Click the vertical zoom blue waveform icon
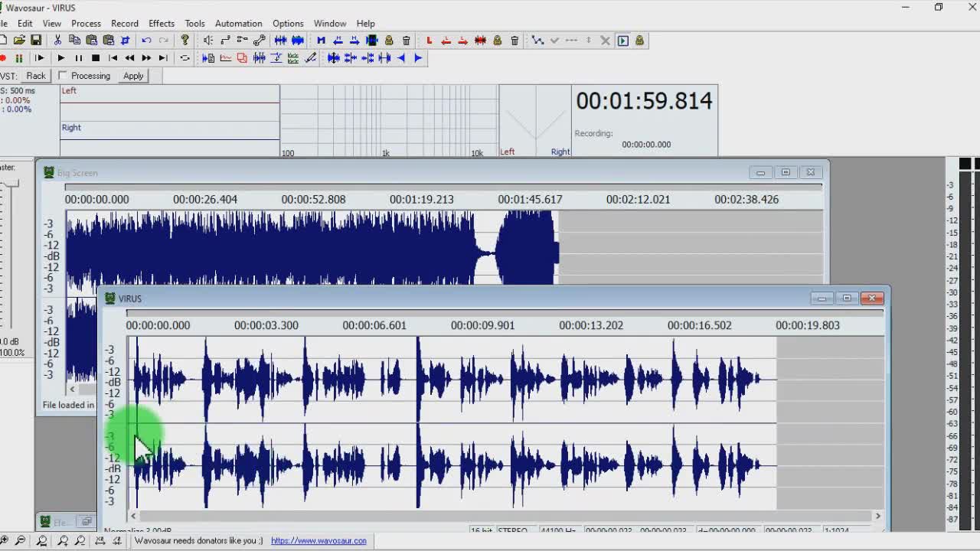The height and width of the screenshot is (551, 980). pyautogui.click(x=334, y=58)
